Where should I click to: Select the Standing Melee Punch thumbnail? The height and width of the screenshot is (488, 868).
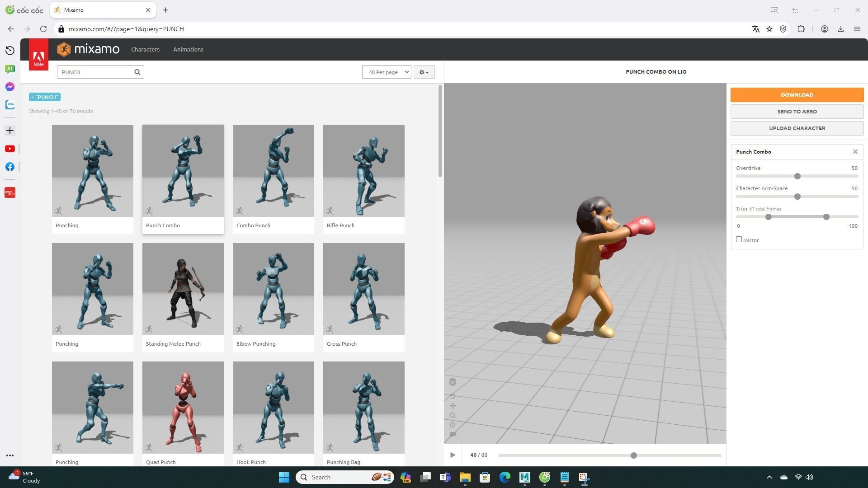pyautogui.click(x=183, y=289)
